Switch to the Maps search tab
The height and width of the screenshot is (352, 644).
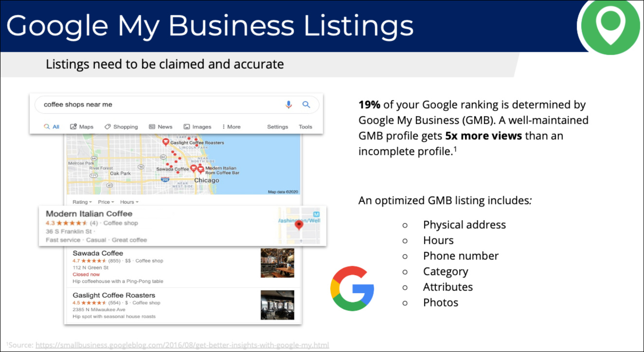pyautogui.click(x=82, y=127)
